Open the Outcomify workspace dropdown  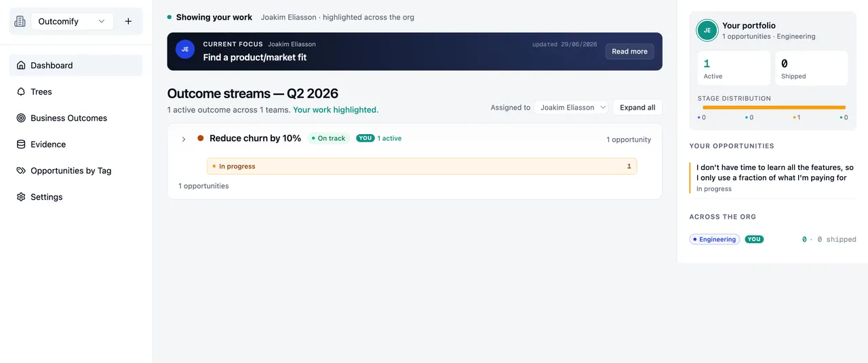[72, 21]
